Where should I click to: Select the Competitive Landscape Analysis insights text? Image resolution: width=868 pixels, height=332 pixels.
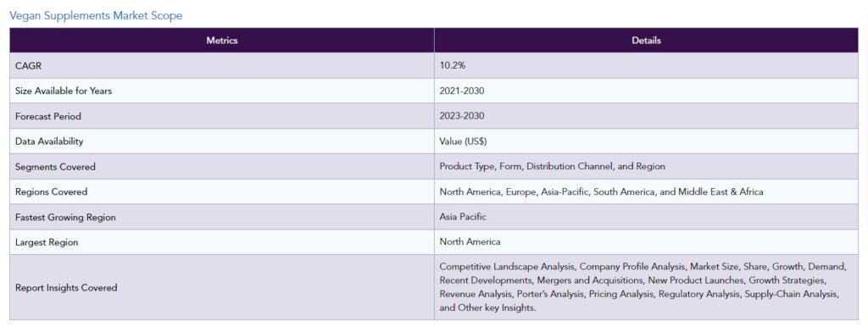pyautogui.click(x=643, y=287)
